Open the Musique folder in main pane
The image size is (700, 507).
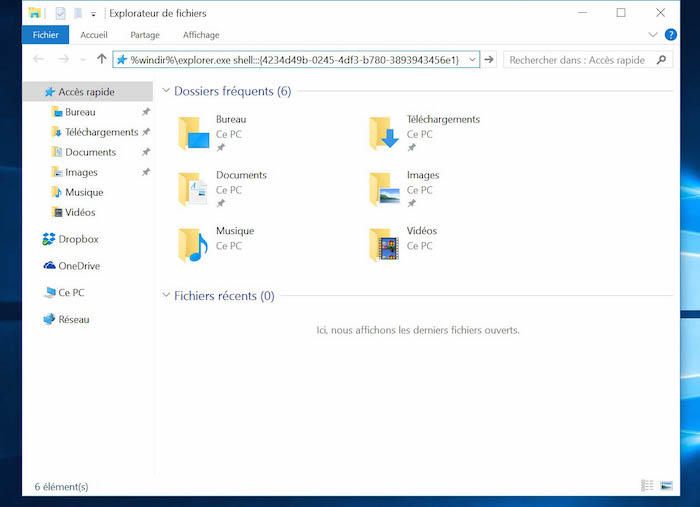pos(190,244)
